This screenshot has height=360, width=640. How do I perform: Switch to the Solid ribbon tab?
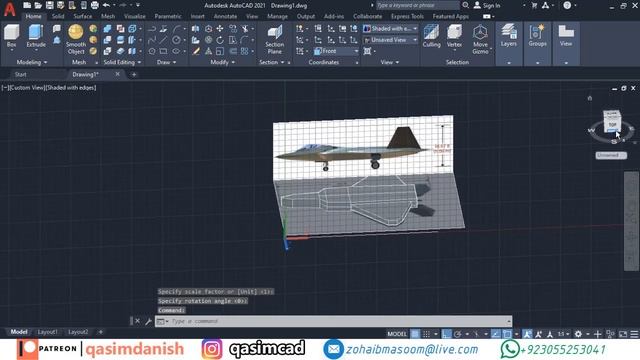point(58,16)
